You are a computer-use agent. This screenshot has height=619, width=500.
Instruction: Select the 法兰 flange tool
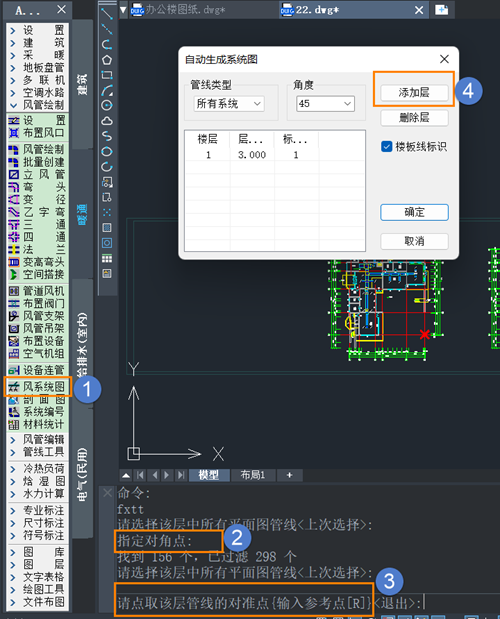[37, 249]
